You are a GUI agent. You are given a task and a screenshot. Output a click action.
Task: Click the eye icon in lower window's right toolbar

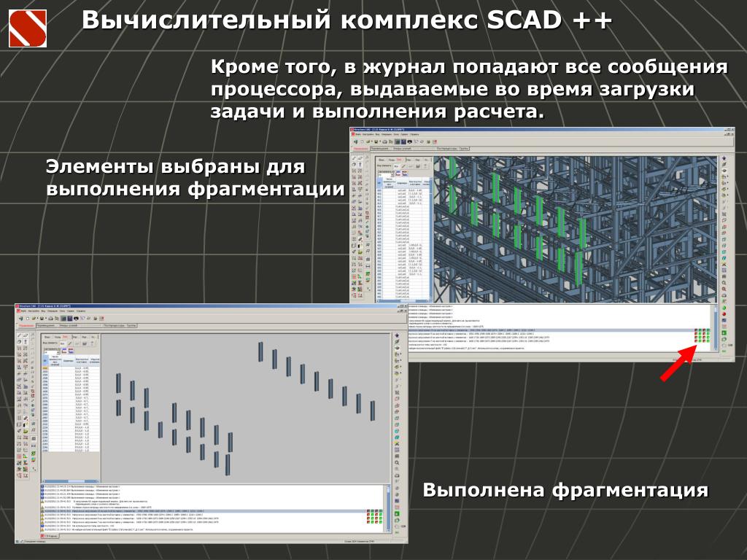coord(398,347)
